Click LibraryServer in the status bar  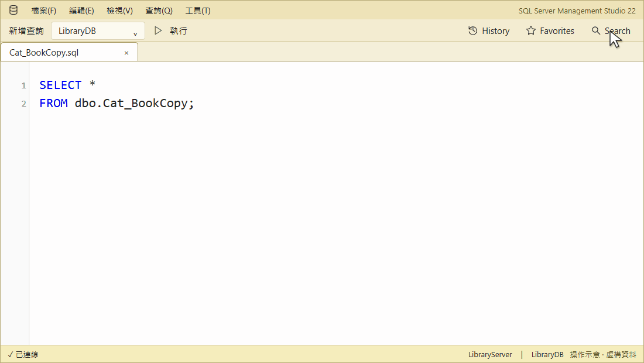[490, 354]
